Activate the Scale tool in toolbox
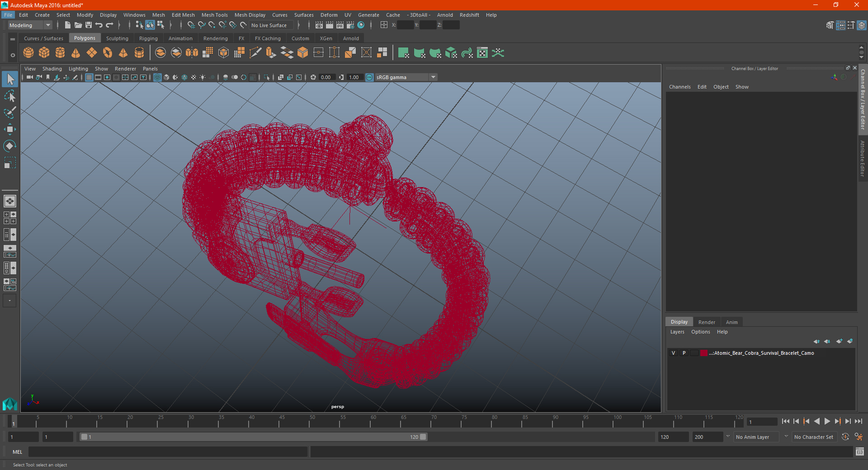 coord(10,162)
